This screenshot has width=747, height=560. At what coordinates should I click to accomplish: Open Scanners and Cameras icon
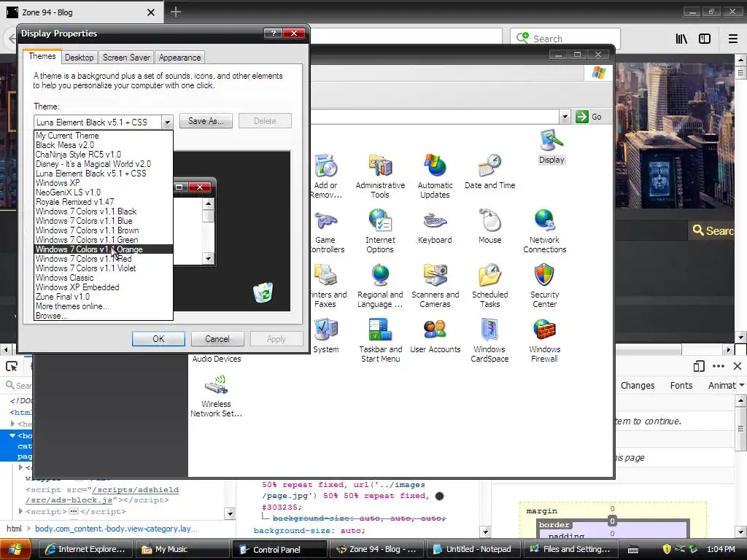click(x=435, y=286)
